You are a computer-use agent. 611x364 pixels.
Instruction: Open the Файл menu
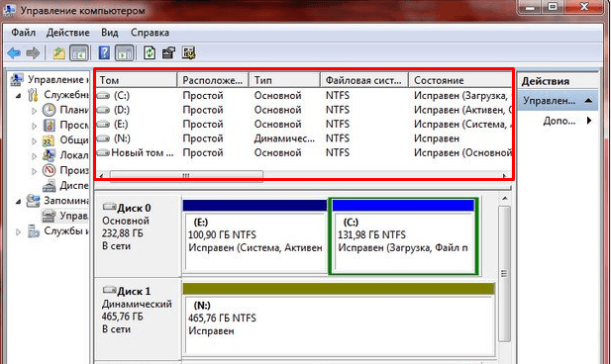tap(24, 33)
